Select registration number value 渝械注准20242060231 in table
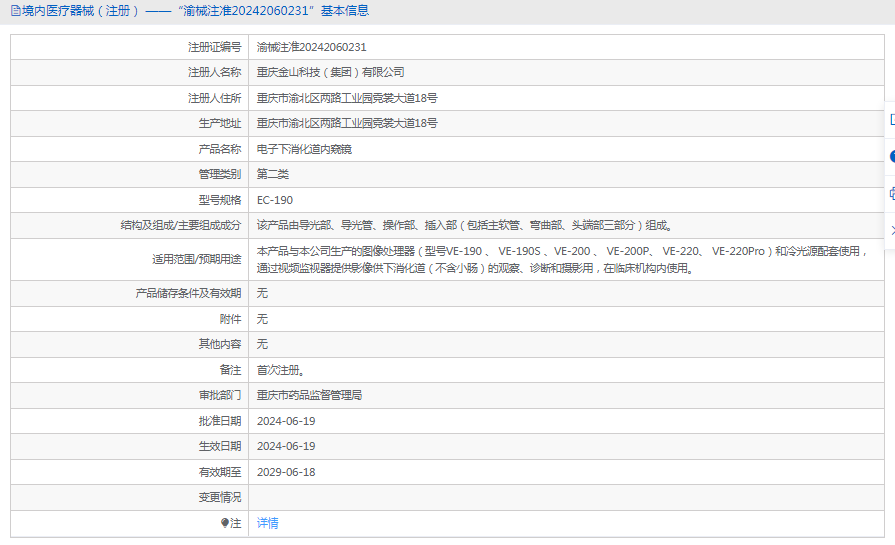Image resolution: width=895 pixels, height=545 pixels. (312, 47)
